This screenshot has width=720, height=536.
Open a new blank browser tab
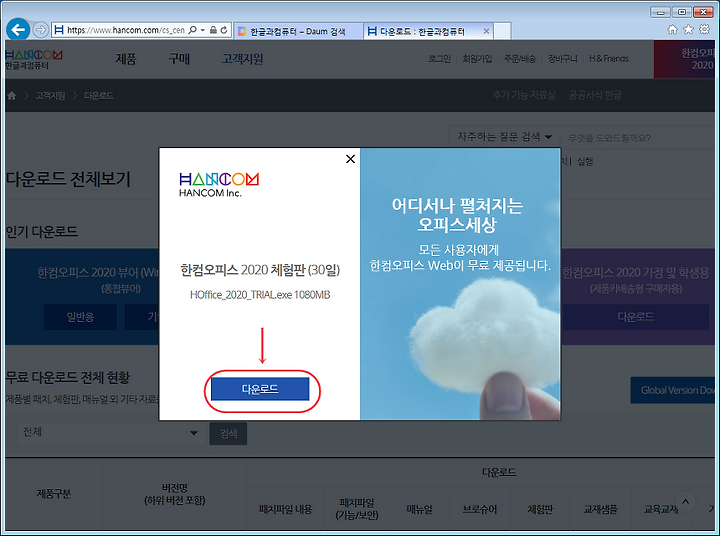(502, 31)
